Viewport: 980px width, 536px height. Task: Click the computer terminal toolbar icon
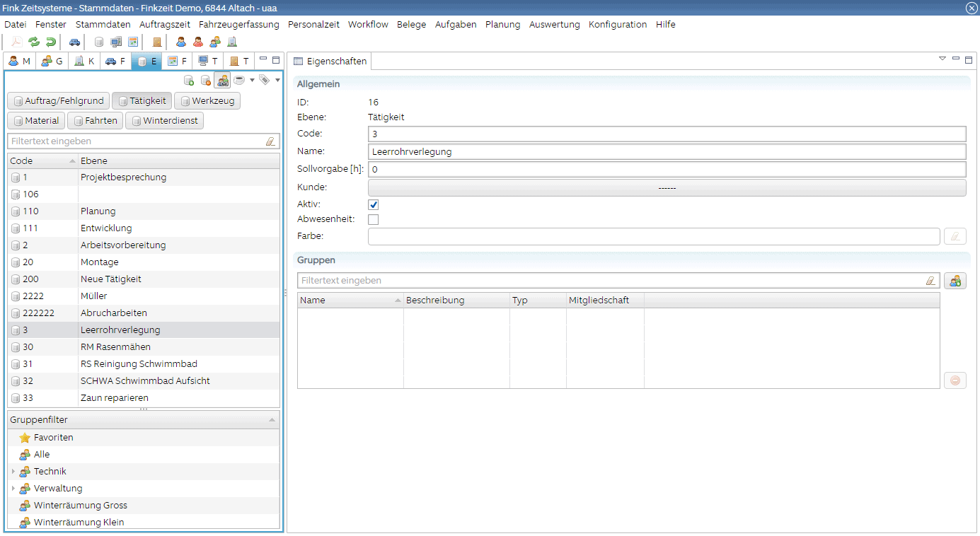tap(116, 42)
